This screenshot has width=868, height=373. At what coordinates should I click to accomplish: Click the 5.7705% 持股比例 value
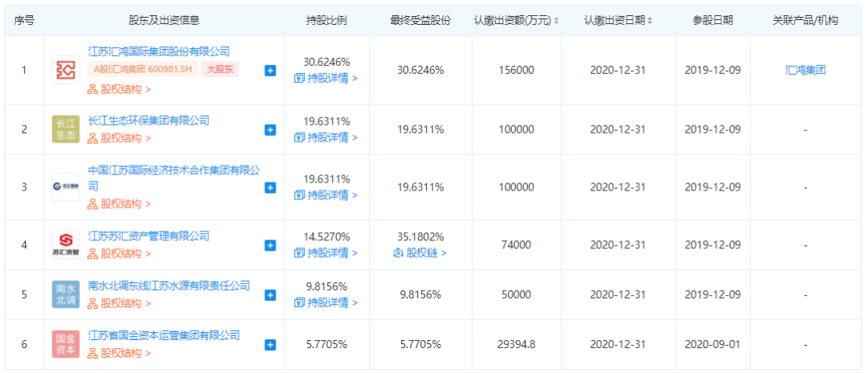pyautogui.click(x=326, y=345)
